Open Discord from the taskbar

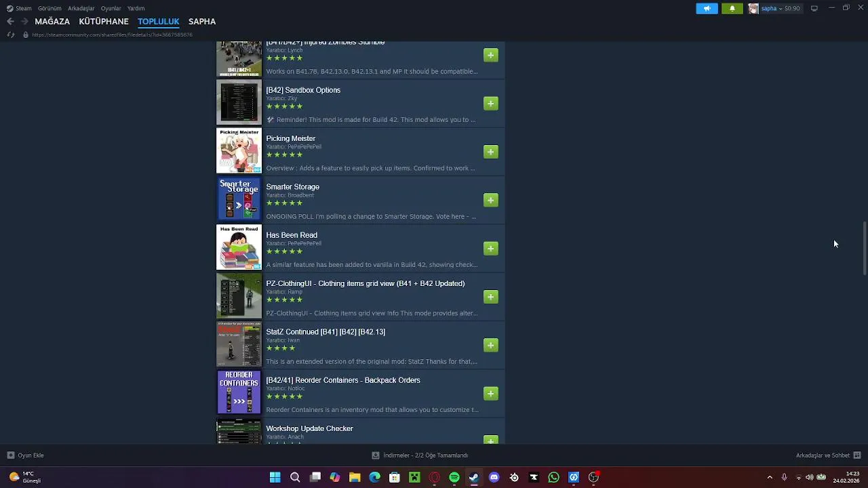click(x=494, y=477)
